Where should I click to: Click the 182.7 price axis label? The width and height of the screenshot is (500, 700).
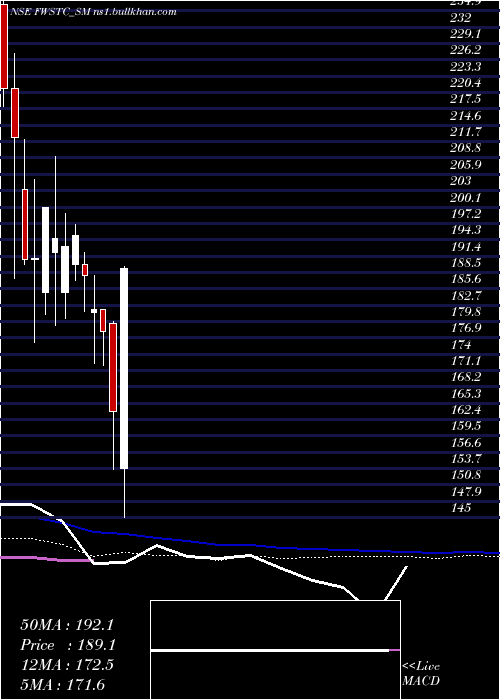click(x=466, y=295)
